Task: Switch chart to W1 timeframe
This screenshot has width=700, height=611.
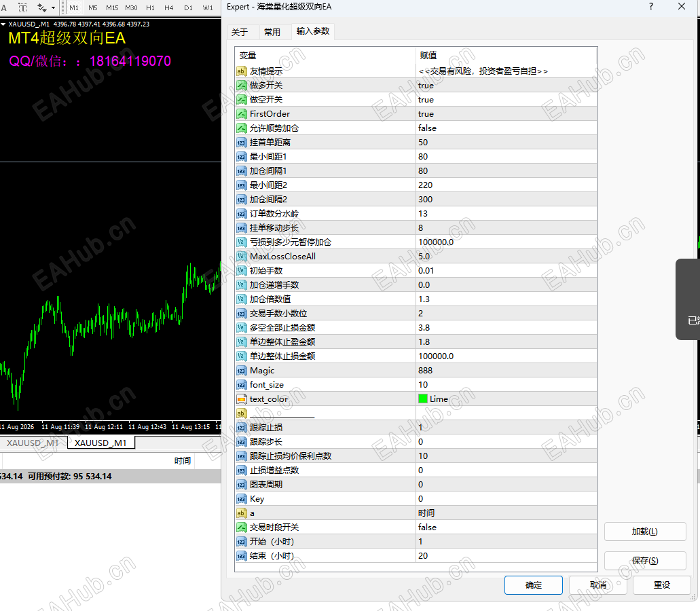Action: pos(208,7)
